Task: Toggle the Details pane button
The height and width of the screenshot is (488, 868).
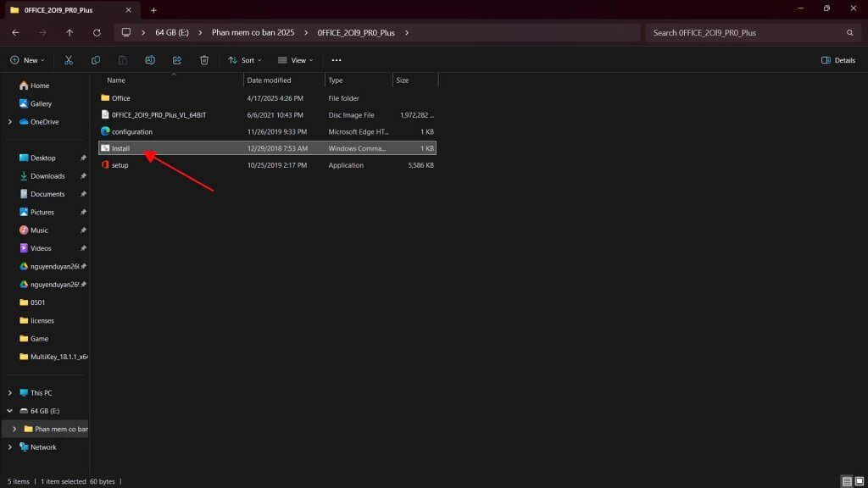Action: (838, 60)
